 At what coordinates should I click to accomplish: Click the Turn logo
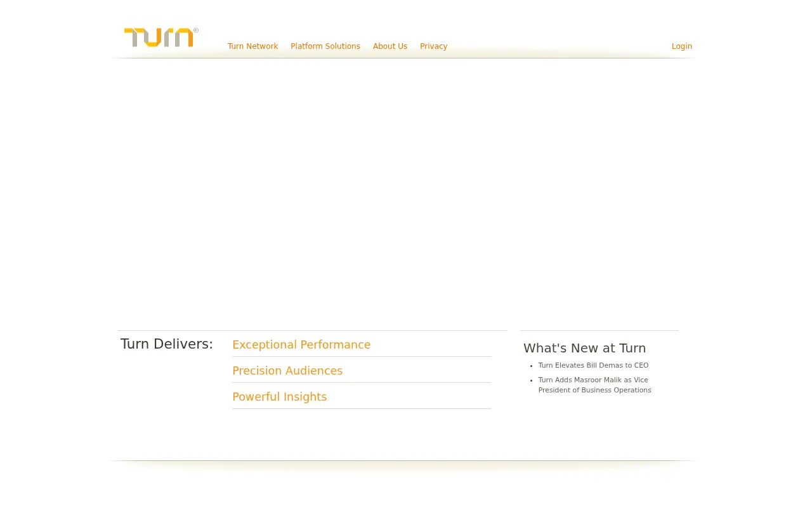point(161,37)
